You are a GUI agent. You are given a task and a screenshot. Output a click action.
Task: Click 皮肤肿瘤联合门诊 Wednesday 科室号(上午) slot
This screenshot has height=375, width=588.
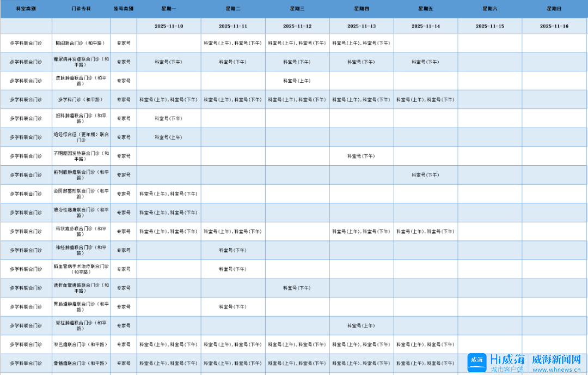point(297,81)
